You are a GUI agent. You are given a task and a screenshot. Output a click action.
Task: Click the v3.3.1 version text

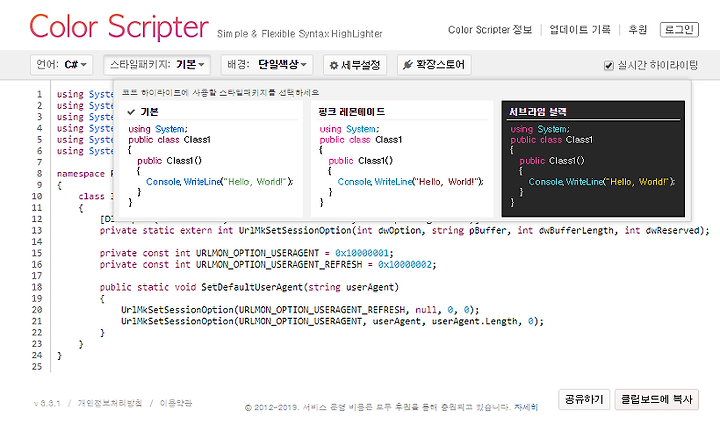[x=47, y=403]
